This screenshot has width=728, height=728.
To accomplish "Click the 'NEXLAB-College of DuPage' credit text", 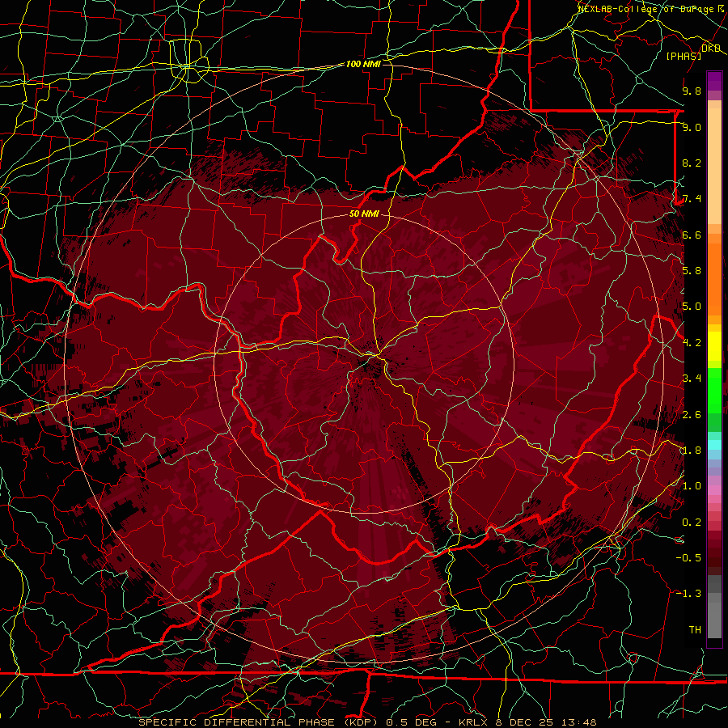I will pos(647,9).
